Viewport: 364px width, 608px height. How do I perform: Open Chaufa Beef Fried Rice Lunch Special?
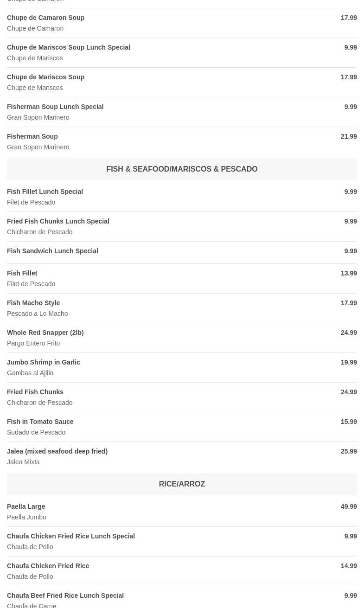pyautogui.click(x=65, y=595)
